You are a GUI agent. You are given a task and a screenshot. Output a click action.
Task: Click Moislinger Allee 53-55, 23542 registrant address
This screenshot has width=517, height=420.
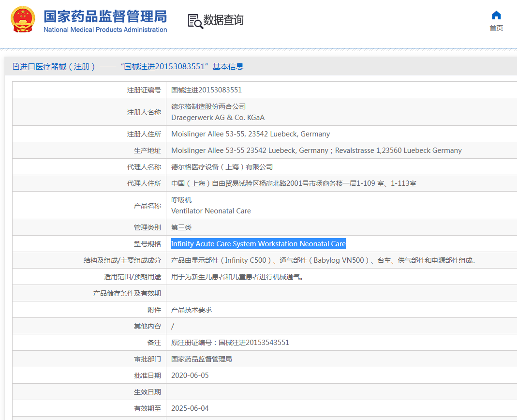[x=251, y=134]
